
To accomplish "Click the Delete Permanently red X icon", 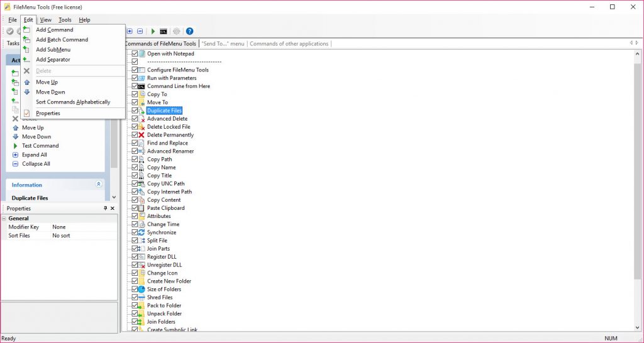I will click(x=142, y=135).
